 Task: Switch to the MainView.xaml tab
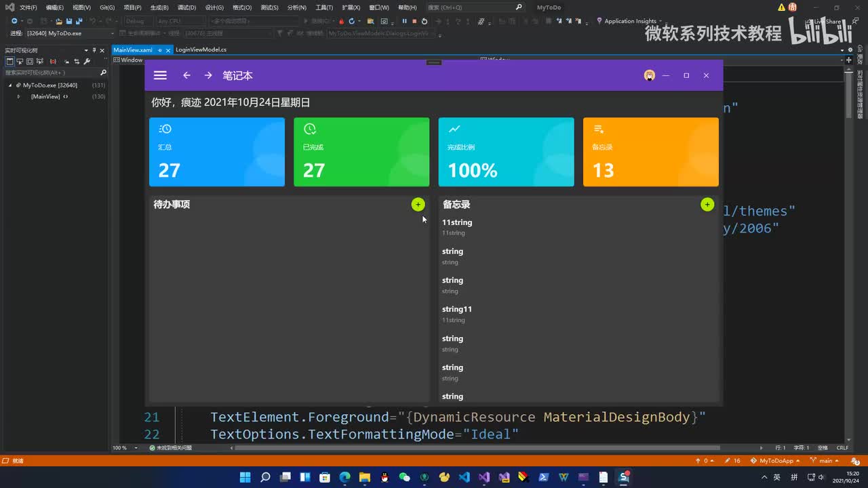(x=133, y=50)
